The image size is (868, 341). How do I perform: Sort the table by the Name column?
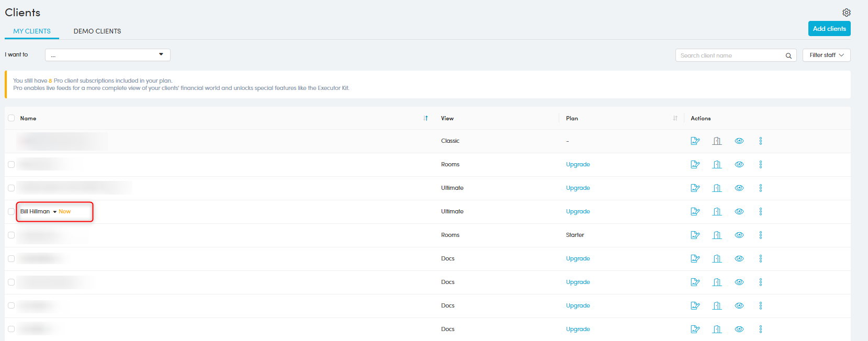coord(425,118)
